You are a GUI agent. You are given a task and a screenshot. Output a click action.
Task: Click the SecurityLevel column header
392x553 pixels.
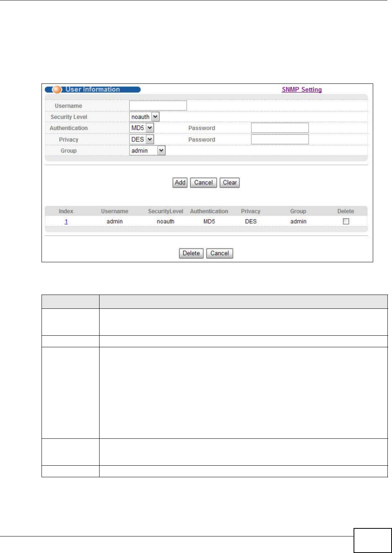coord(166,211)
